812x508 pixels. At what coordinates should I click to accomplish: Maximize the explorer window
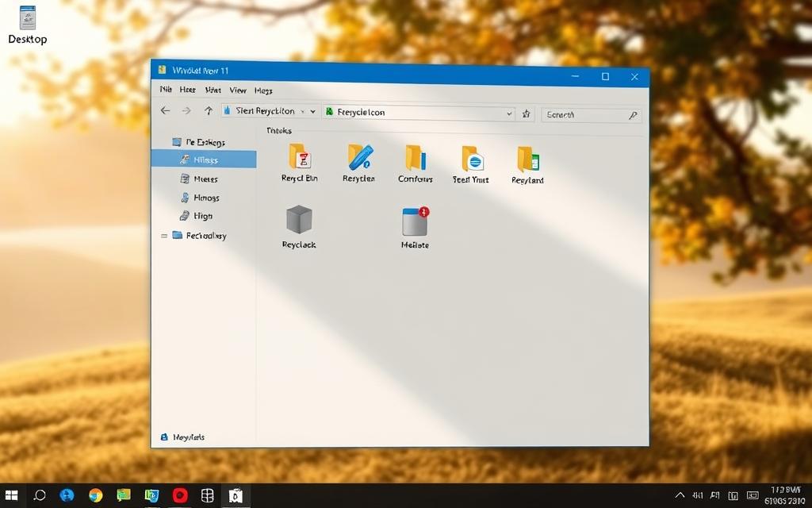coord(605,77)
